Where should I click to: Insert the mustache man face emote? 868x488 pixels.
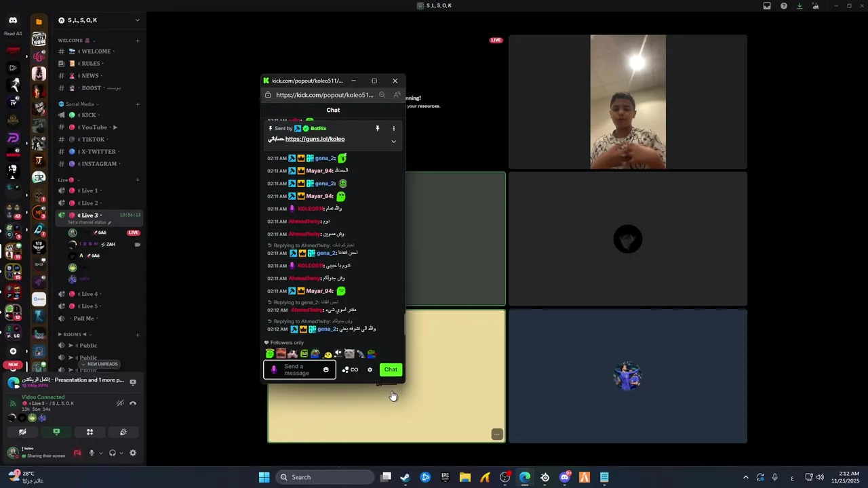(x=281, y=354)
